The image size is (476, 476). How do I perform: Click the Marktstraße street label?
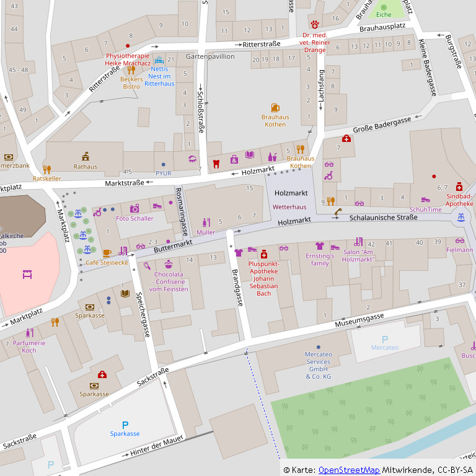[125, 183]
